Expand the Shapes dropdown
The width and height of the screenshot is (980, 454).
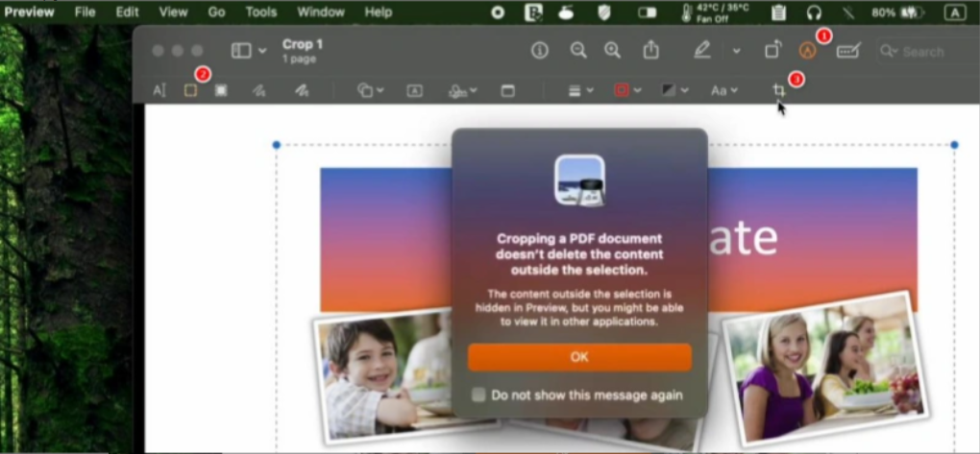(x=370, y=90)
